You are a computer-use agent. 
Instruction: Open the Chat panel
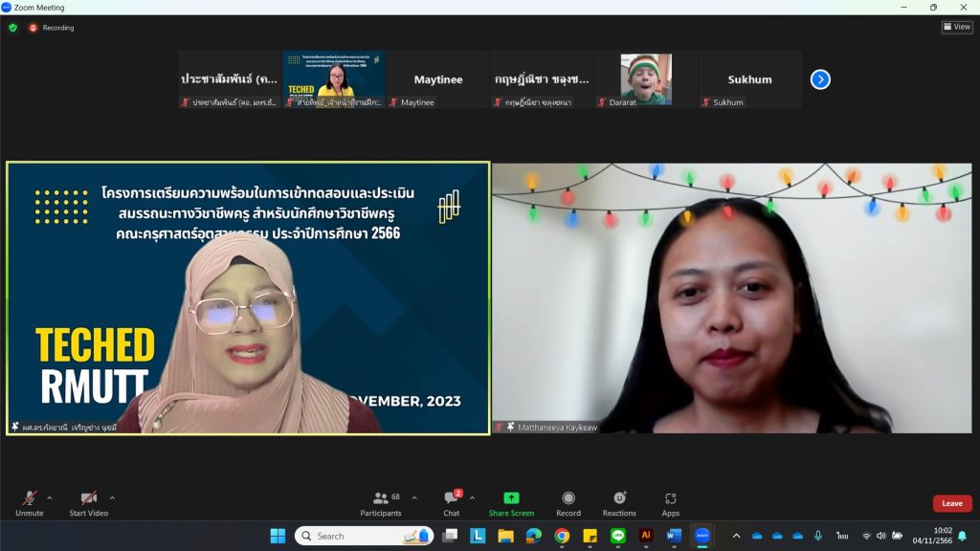452,503
